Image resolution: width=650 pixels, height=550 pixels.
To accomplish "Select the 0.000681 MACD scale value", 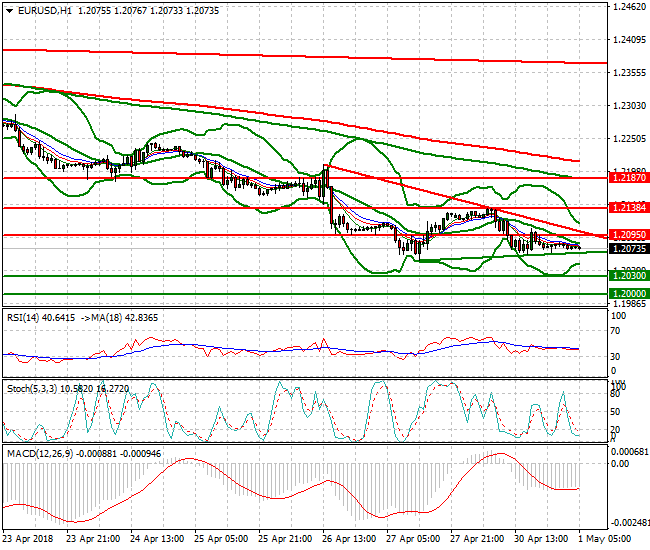I will click(x=629, y=451).
